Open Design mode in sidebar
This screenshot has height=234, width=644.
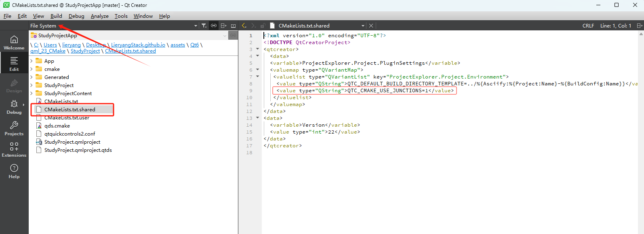[14, 85]
